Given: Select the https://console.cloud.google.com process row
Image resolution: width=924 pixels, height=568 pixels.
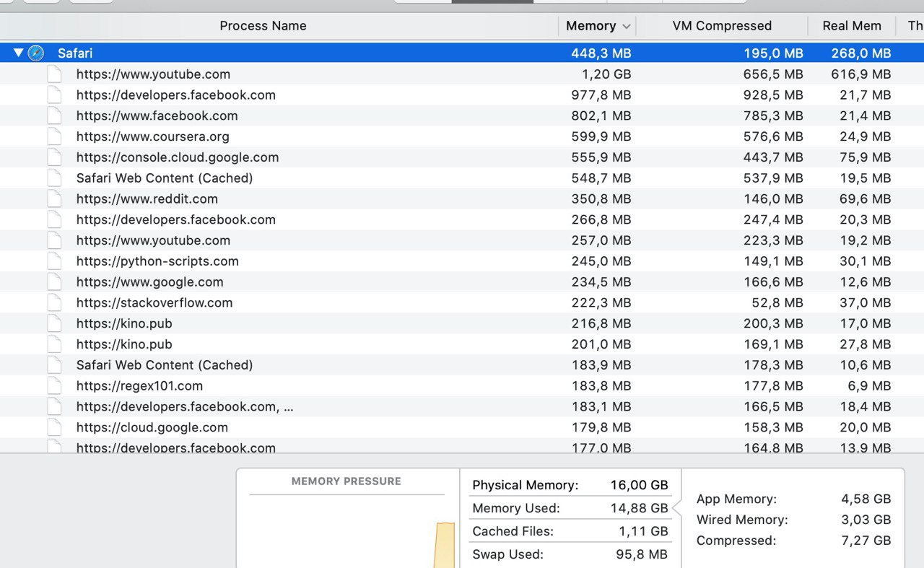Looking at the screenshot, I should point(462,157).
